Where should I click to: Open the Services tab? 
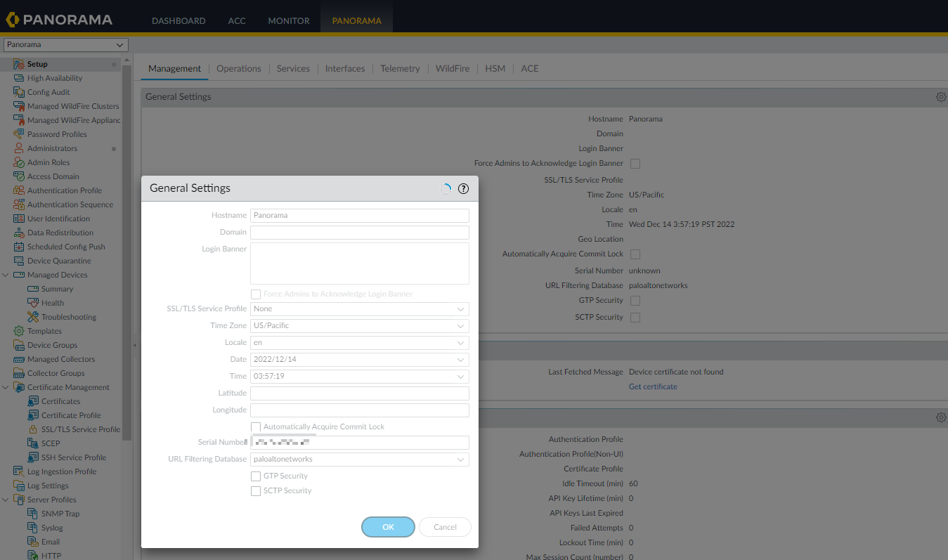[x=293, y=68]
